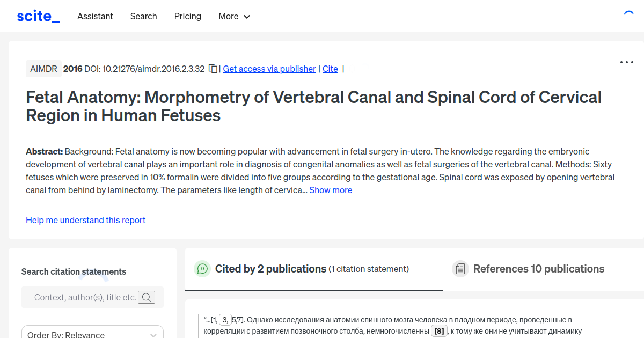Open the Pricing page

187,17
